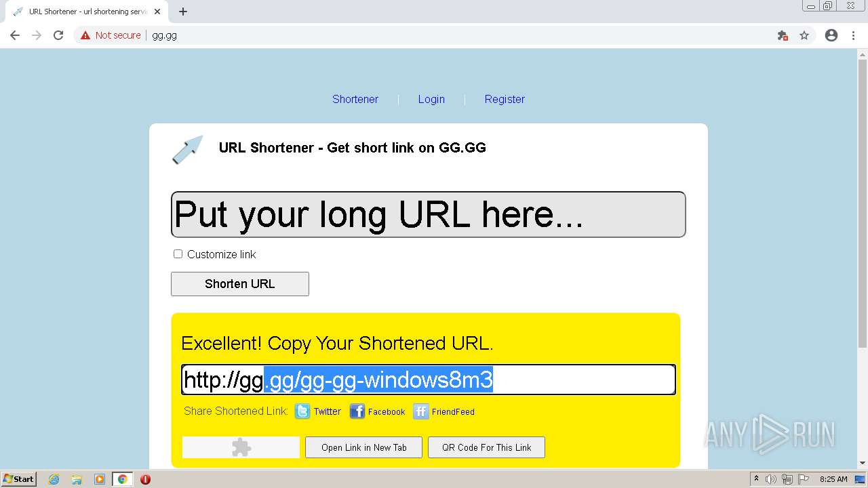Close the URL Shortener tab
The image size is (868, 488).
(157, 12)
